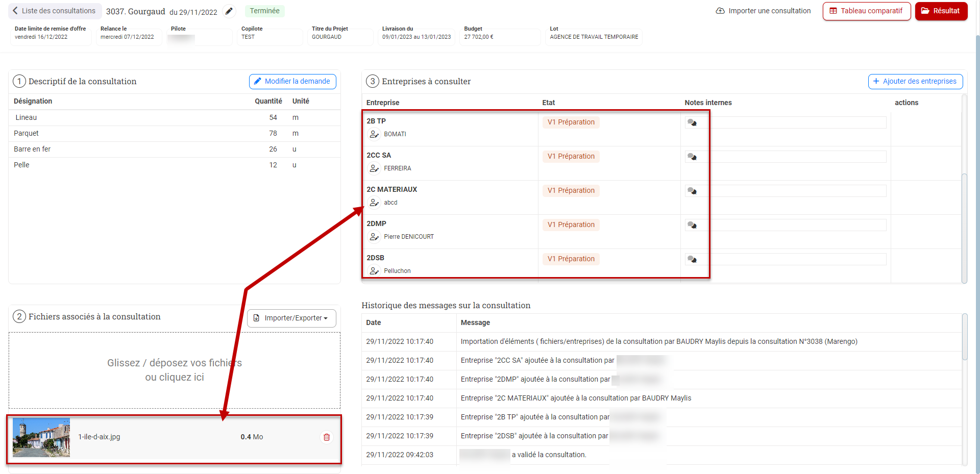Click the contact edit icon next to FERREIRA
This screenshot has height=474, width=980.
[x=374, y=168]
